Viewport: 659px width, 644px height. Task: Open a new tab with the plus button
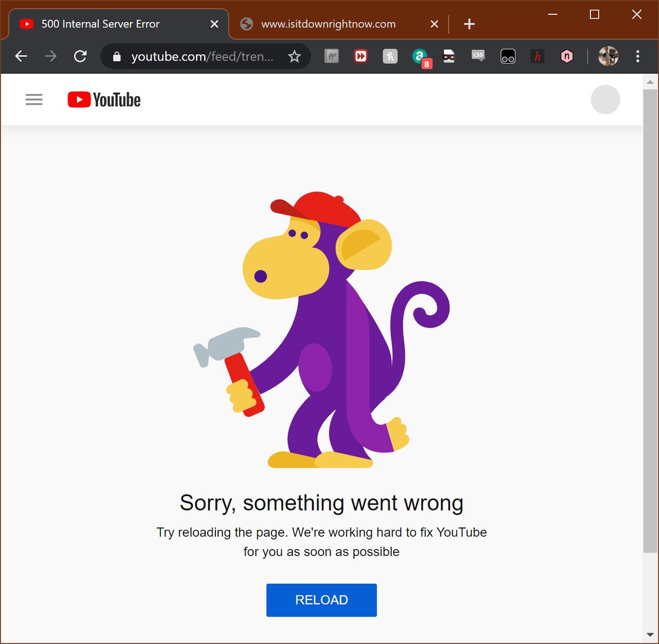pos(469,24)
